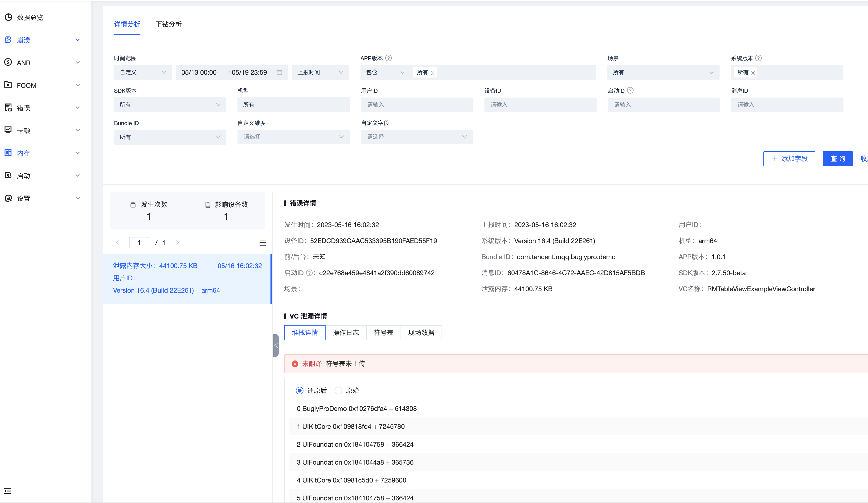This screenshot has width=868, height=503.
Task: Select the 现场数据 tab
Action: 421,332
